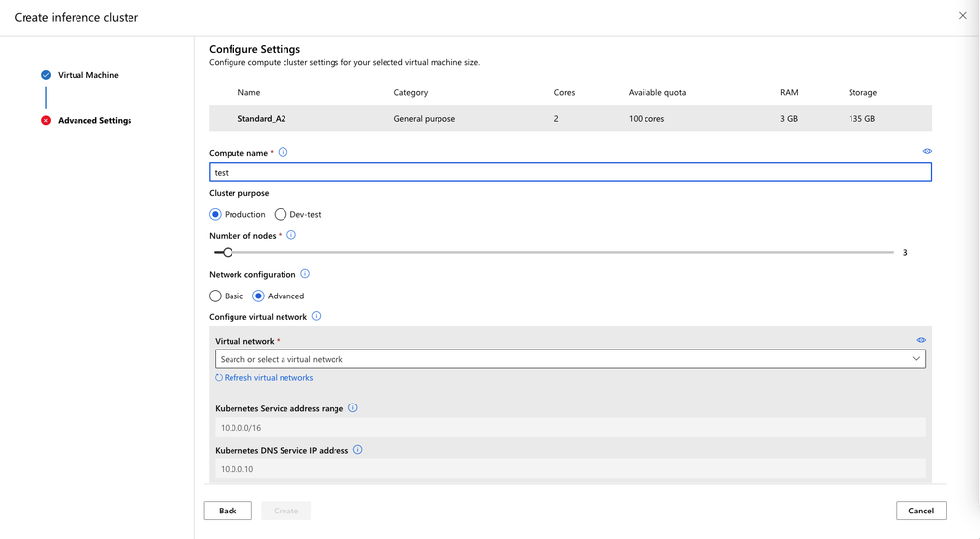The height and width of the screenshot is (539, 980).
Task: Click the Kubernetes Service address range field
Action: (x=570, y=428)
